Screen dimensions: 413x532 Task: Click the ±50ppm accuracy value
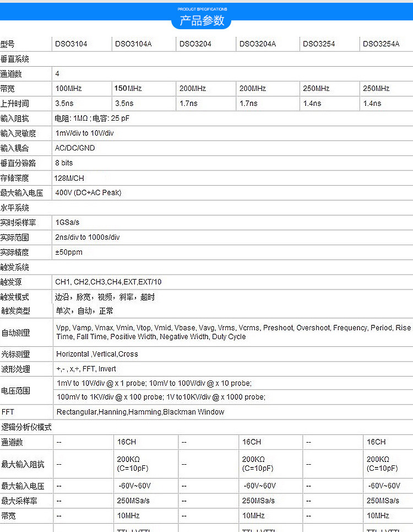coord(69,252)
